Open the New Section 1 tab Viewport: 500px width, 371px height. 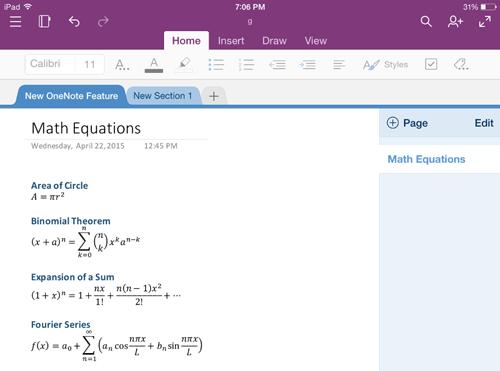click(x=163, y=96)
